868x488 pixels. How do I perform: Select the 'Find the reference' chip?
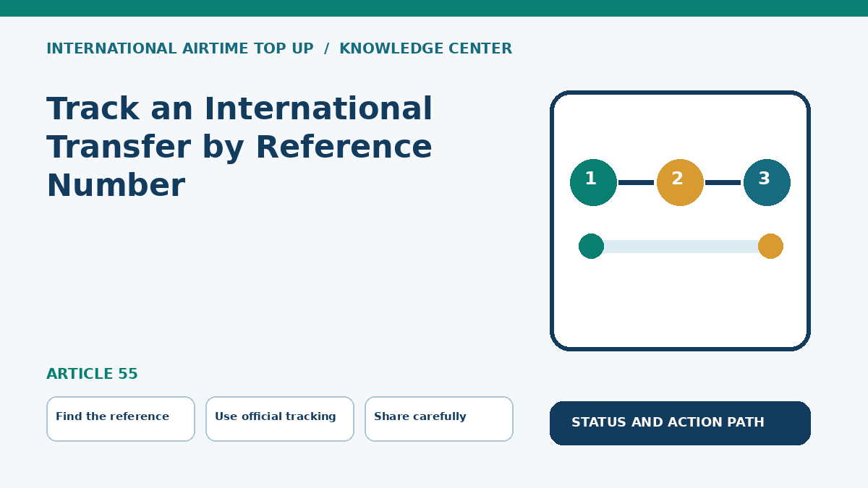point(121,419)
